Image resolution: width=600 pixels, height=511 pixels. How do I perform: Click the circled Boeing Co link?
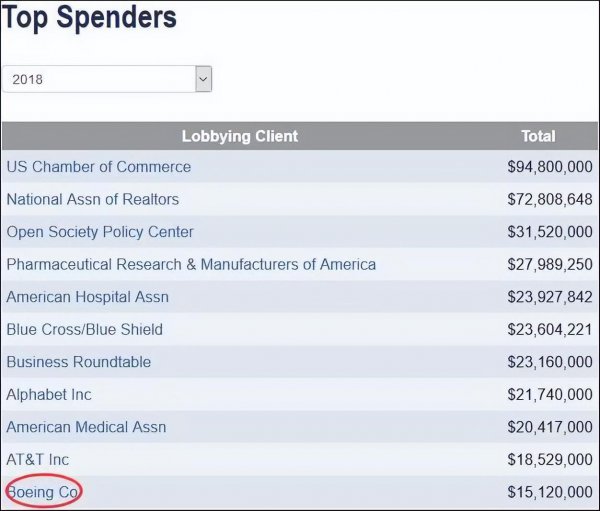click(43, 492)
